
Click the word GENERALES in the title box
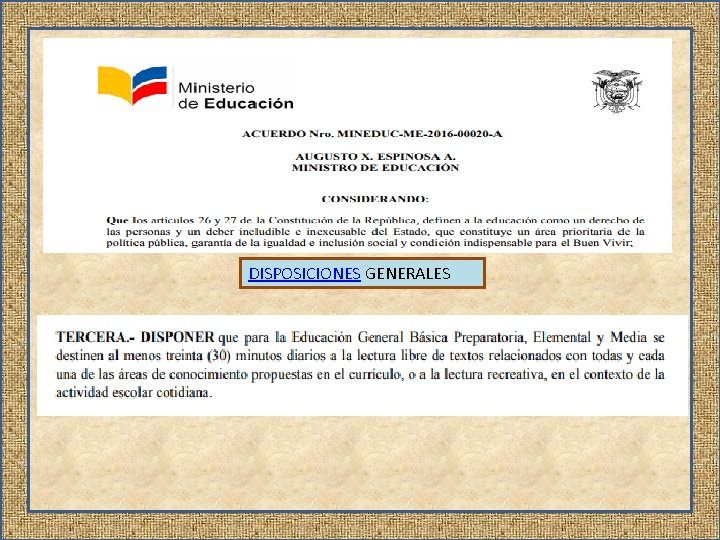point(408,274)
